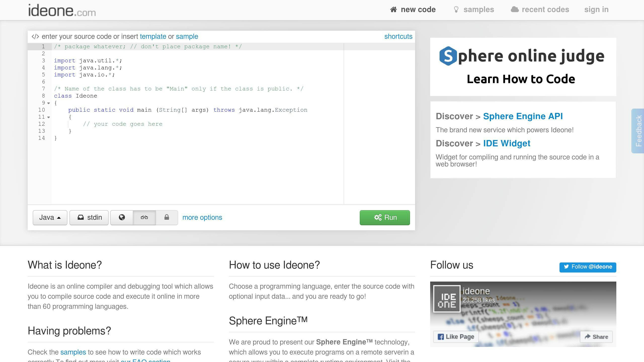Open the Java language dropdown

pyautogui.click(x=50, y=217)
